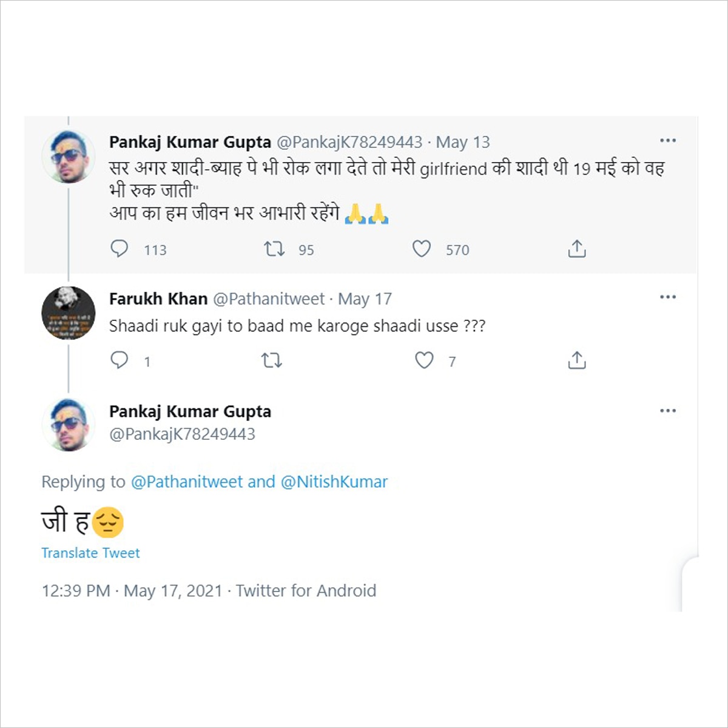Open more options on Pankaj's first tweet
The image size is (728, 728).
[668, 140]
